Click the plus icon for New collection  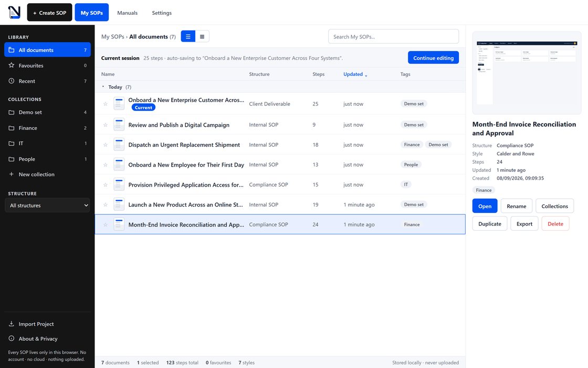point(11,174)
